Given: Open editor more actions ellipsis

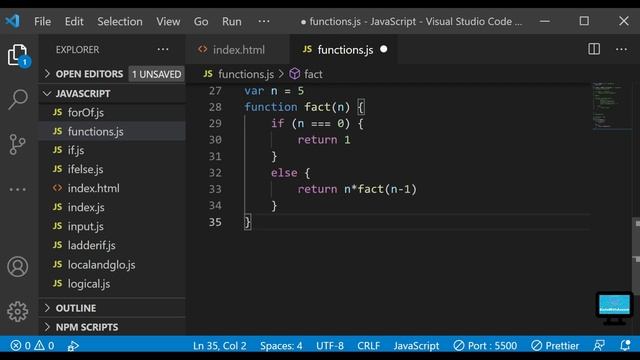Looking at the screenshot, I should [x=621, y=50].
